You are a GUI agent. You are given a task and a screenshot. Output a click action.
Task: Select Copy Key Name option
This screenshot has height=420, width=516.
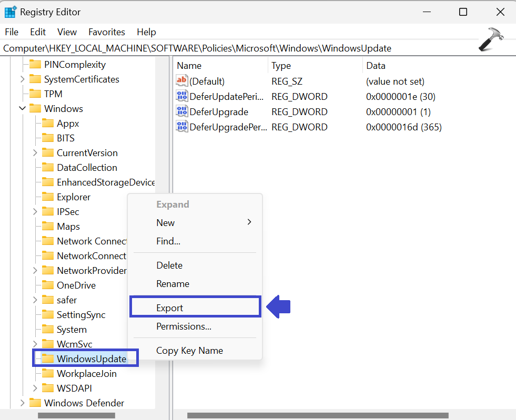[x=189, y=351]
